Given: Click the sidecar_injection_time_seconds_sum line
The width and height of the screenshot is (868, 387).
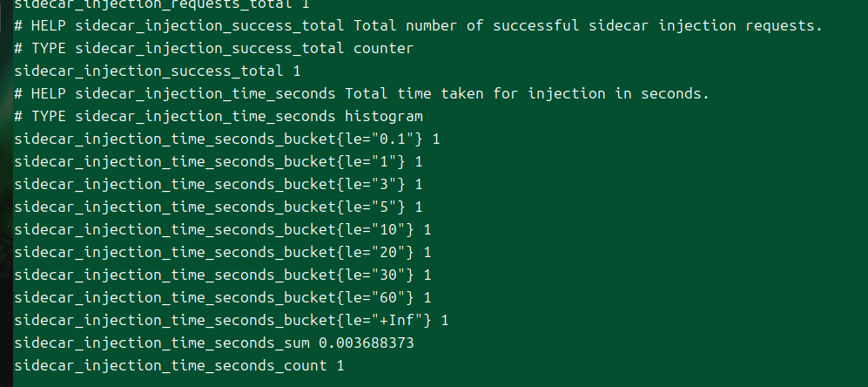Looking at the screenshot, I should (213, 343).
